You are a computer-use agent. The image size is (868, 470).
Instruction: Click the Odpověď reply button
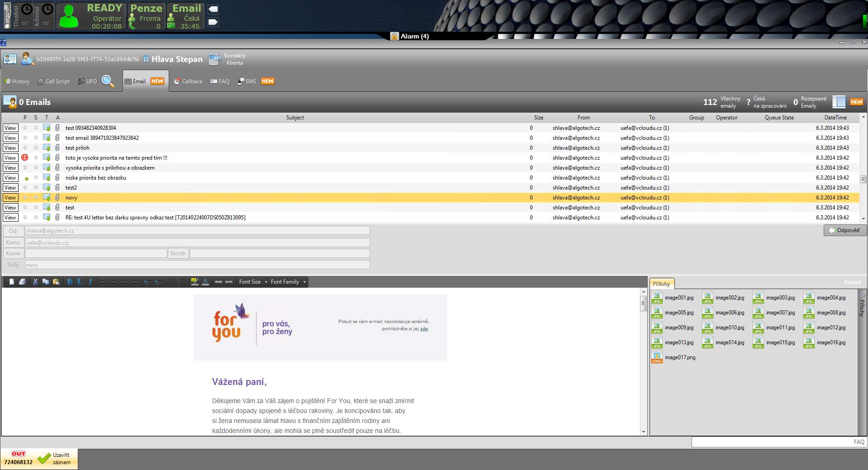844,230
